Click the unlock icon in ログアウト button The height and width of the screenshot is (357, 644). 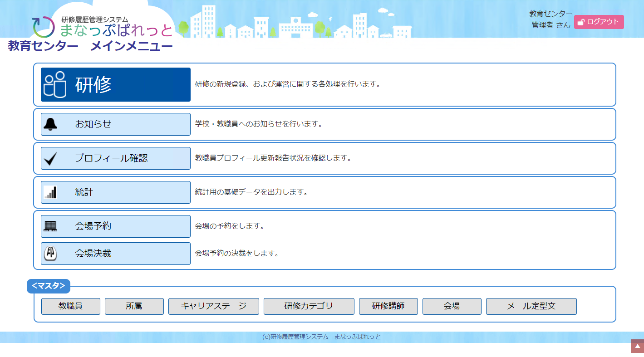click(x=581, y=22)
